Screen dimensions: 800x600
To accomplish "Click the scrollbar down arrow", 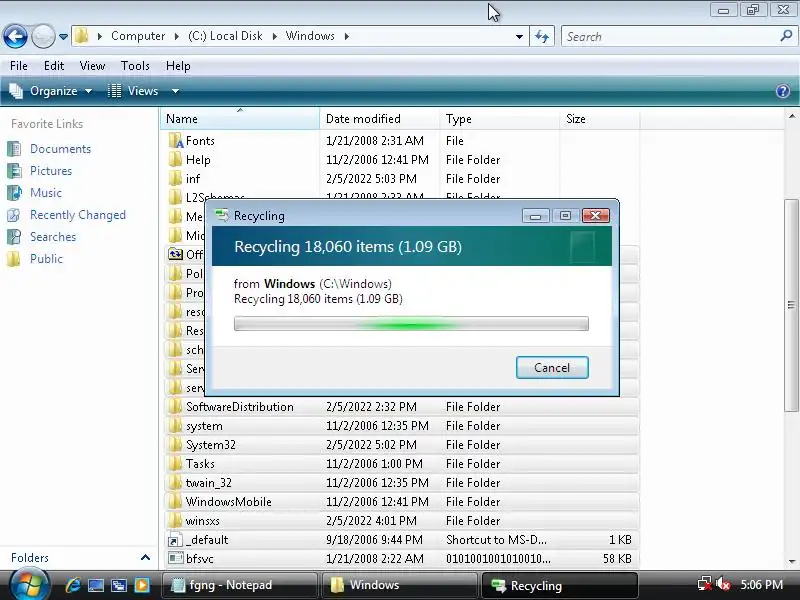I will coord(791,561).
